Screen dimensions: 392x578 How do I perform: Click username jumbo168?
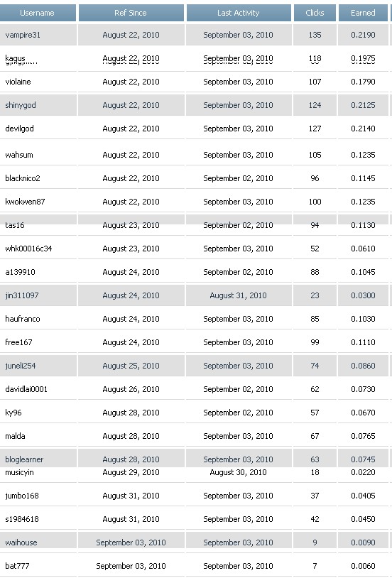coord(22,496)
